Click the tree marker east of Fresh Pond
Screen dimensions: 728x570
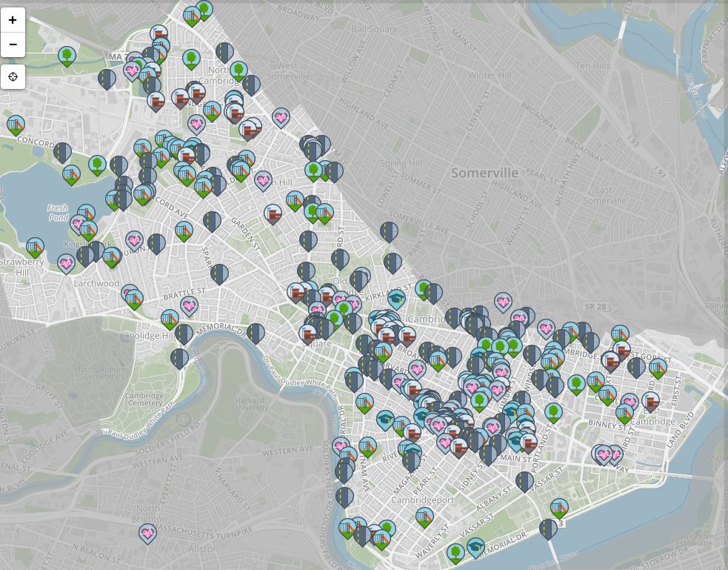pyautogui.click(x=97, y=165)
